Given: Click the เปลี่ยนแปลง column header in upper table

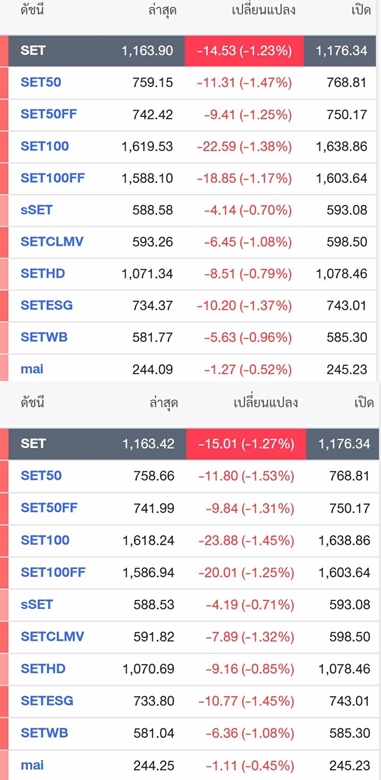Looking at the screenshot, I should point(264,9).
